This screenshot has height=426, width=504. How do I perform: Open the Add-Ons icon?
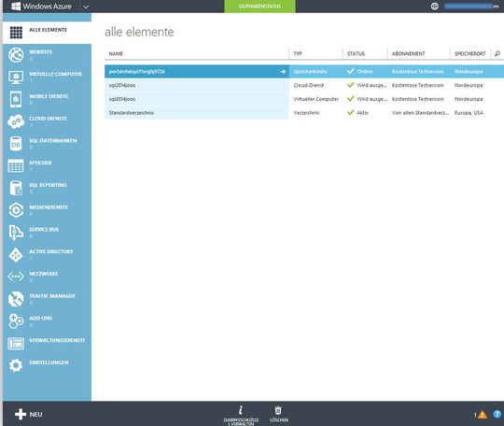point(16,321)
